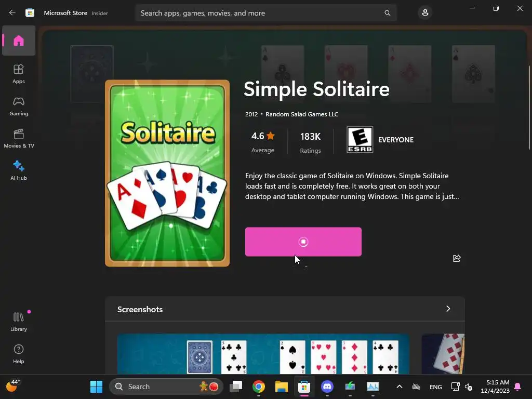Click the vertical page scrollbar
The width and height of the screenshot is (532, 399).
click(x=529, y=107)
